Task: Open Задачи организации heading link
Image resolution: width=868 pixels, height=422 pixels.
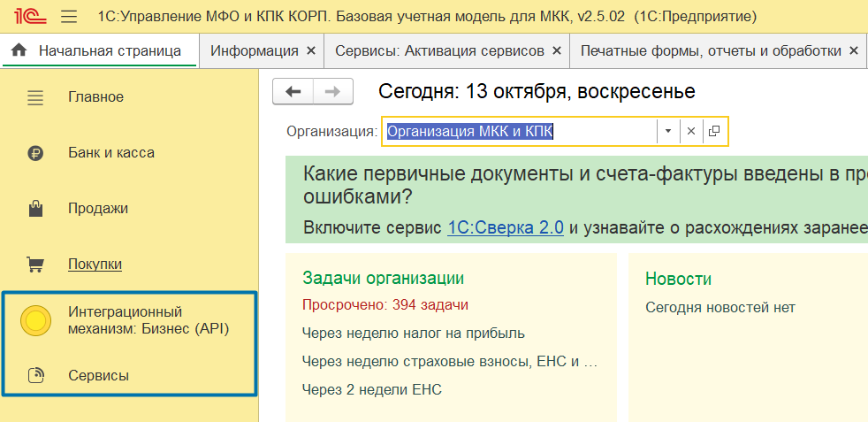Action: [x=383, y=278]
